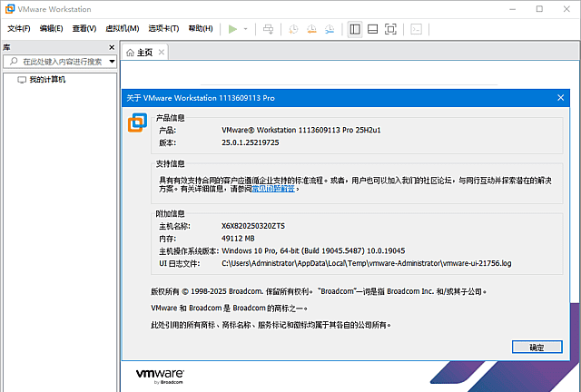This screenshot has width=581, height=392.
Task: Click the UI log file path text
Action: (x=367, y=263)
